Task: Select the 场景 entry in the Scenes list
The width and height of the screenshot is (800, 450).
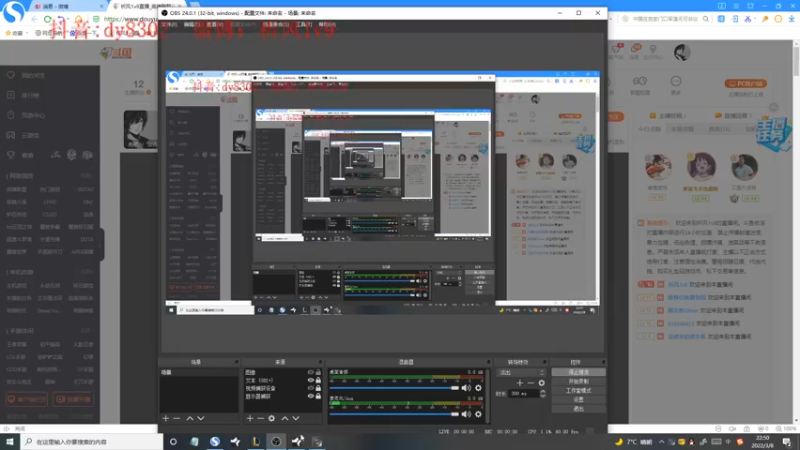Action: [x=199, y=372]
